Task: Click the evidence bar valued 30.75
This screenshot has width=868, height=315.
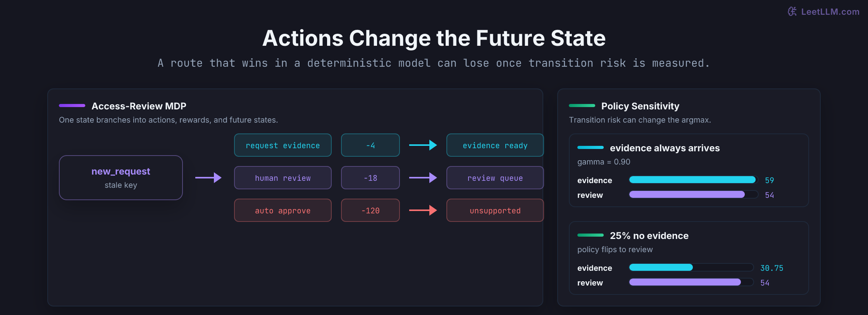Action: click(x=661, y=267)
